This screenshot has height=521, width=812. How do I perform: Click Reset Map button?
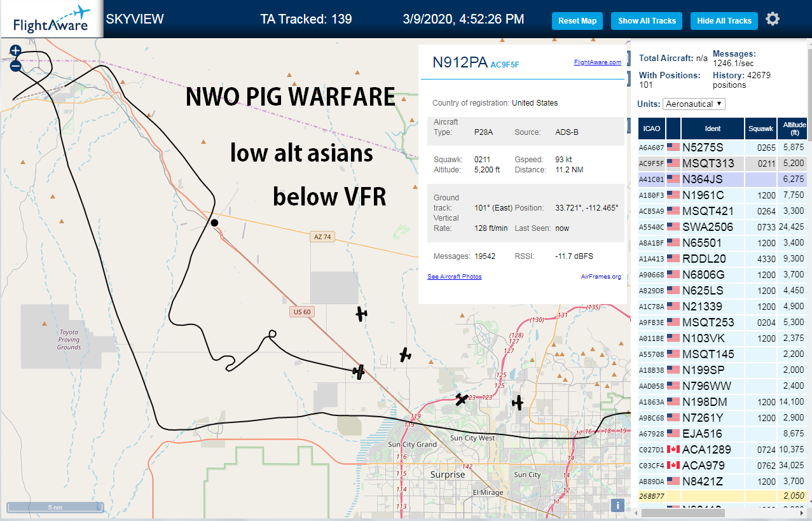click(x=577, y=21)
